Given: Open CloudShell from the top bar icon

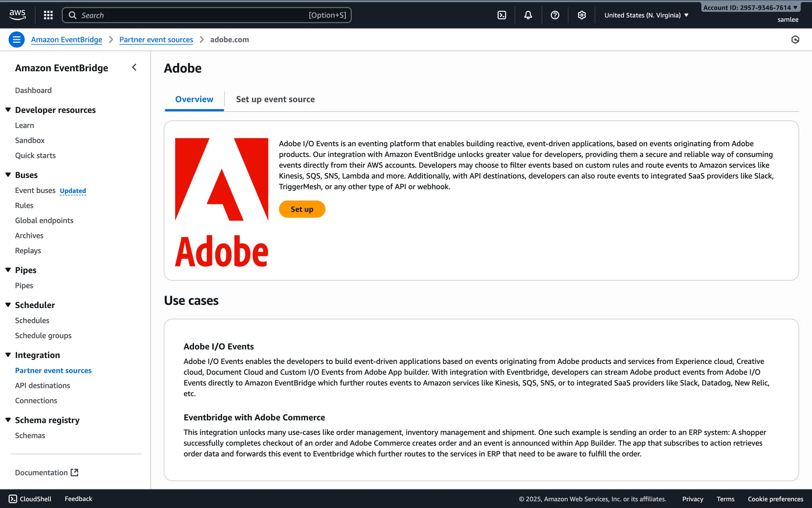Looking at the screenshot, I should pyautogui.click(x=502, y=15).
